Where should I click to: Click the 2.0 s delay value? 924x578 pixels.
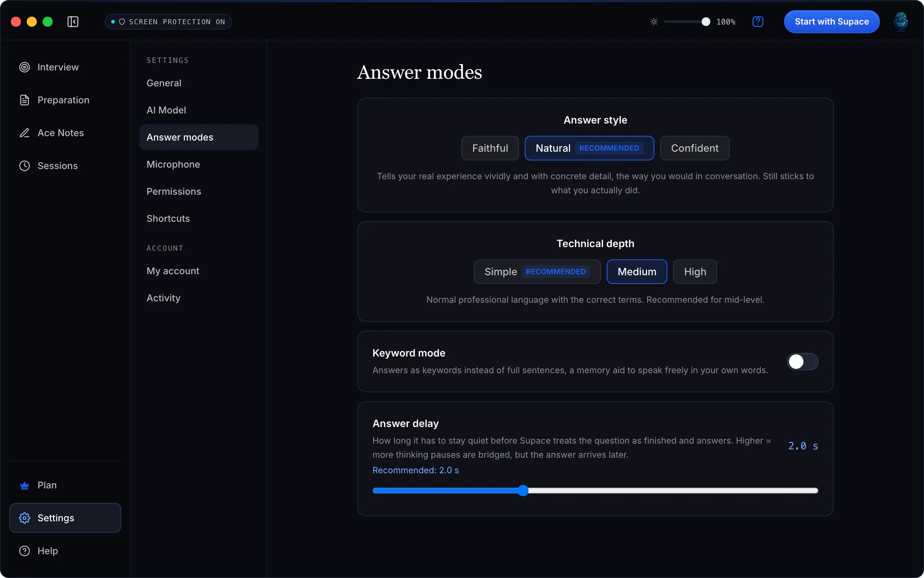[803, 446]
